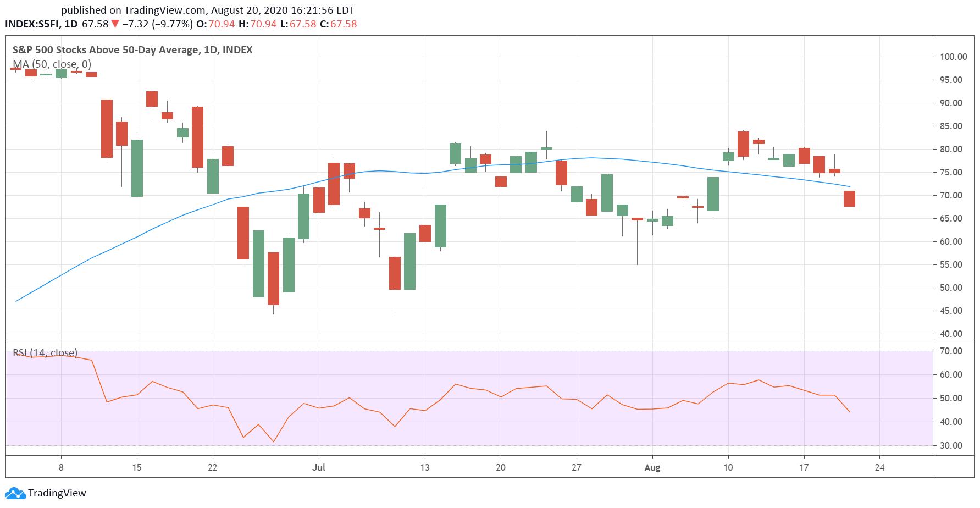
Task: Click the 27 date axis label
Action: (577, 467)
